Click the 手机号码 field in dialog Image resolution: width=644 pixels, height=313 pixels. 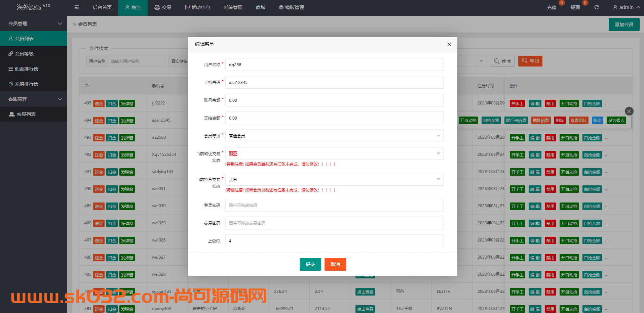pos(334,82)
